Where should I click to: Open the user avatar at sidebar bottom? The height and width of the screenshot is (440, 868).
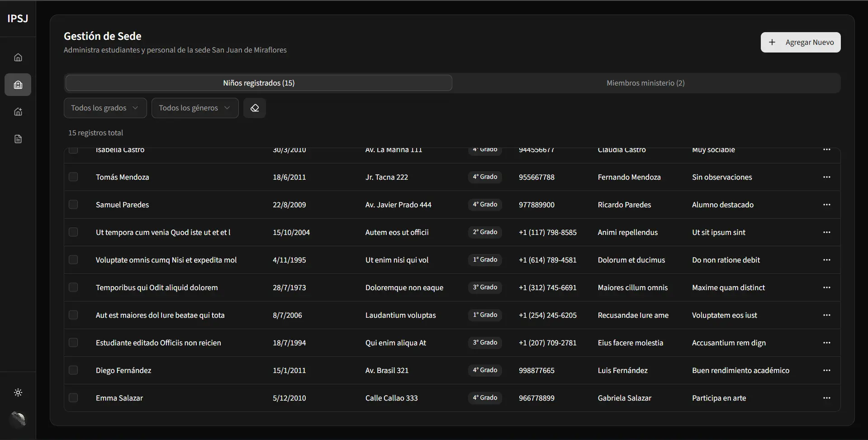point(18,419)
